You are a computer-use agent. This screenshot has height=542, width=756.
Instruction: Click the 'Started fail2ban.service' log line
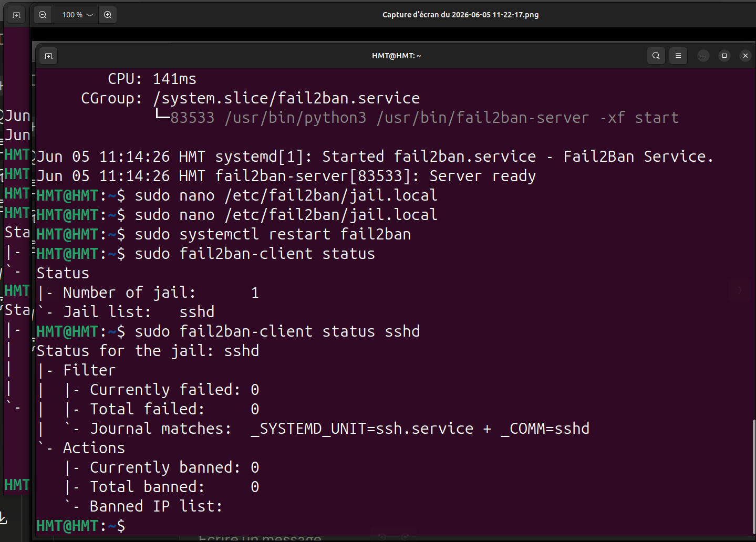375,157
